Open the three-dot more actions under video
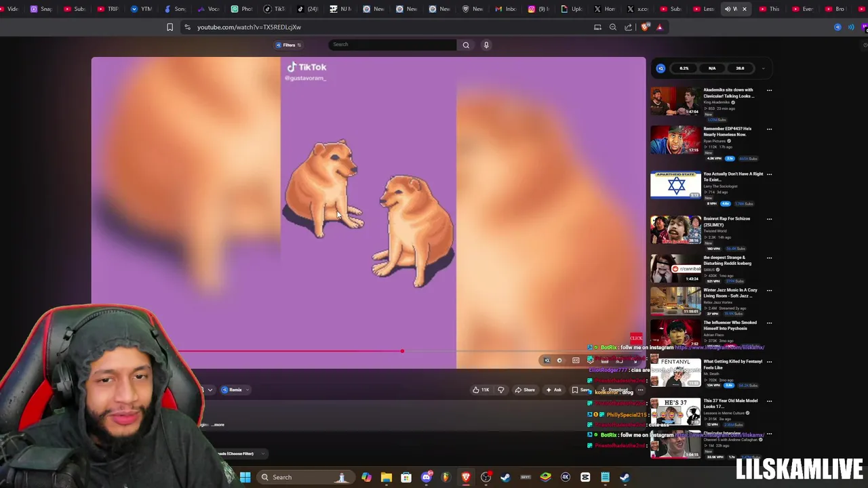This screenshot has width=868, height=488. 640,390
